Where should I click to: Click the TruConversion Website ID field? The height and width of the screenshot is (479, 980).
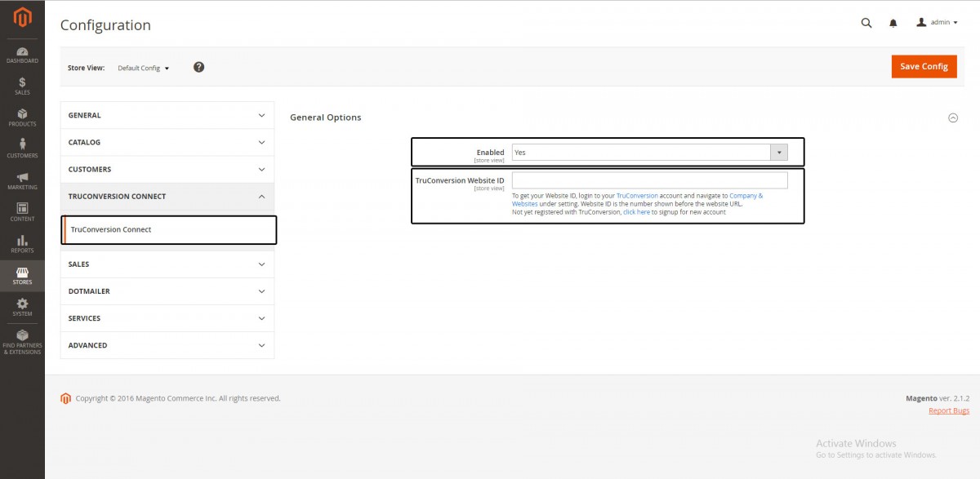649,180
